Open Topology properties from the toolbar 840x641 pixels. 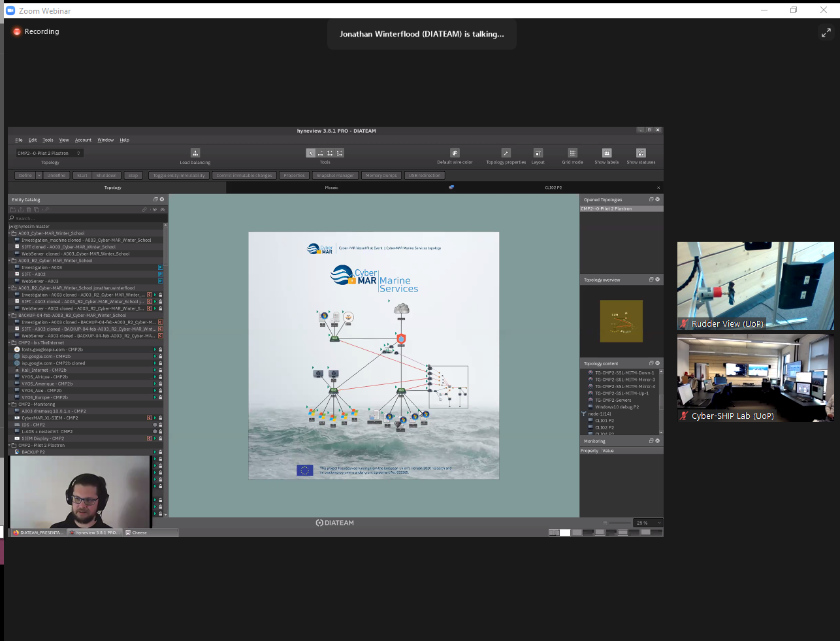tap(506, 153)
